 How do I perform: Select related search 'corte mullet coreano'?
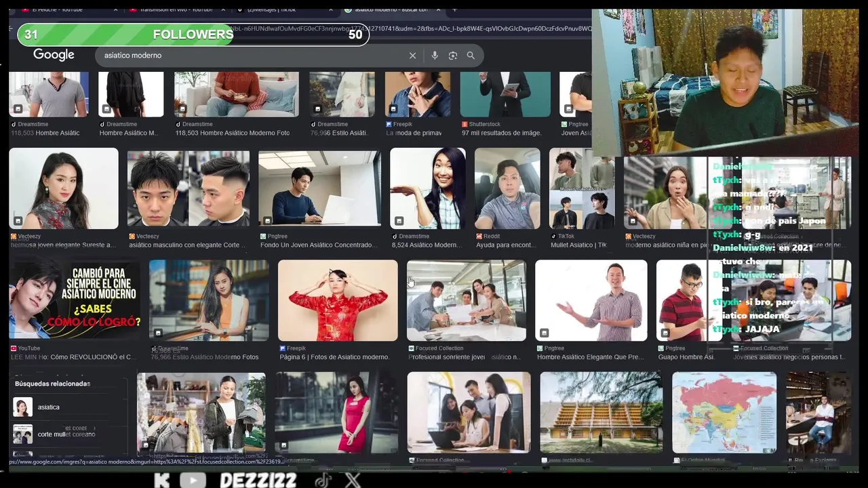click(68, 434)
